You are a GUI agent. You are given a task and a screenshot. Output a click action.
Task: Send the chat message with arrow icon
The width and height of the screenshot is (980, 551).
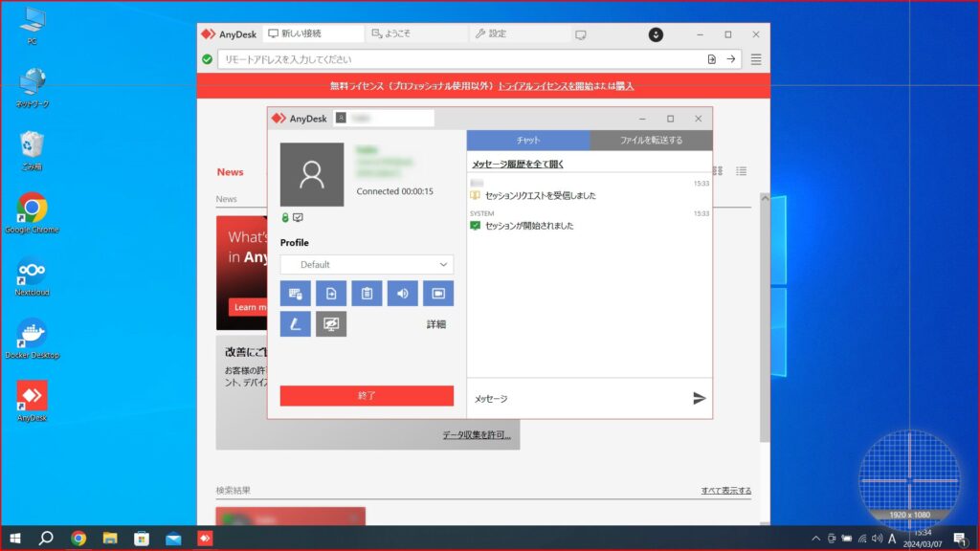point(700,399)
